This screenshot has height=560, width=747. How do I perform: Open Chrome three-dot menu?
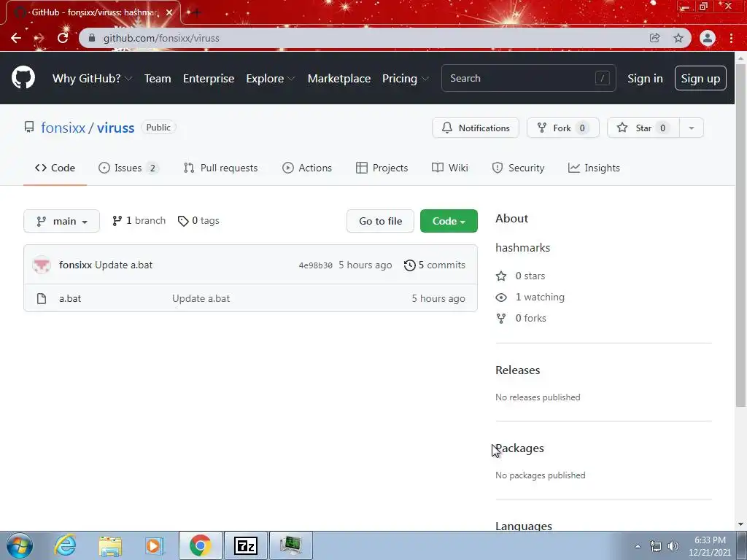click(x=731, y=38)
